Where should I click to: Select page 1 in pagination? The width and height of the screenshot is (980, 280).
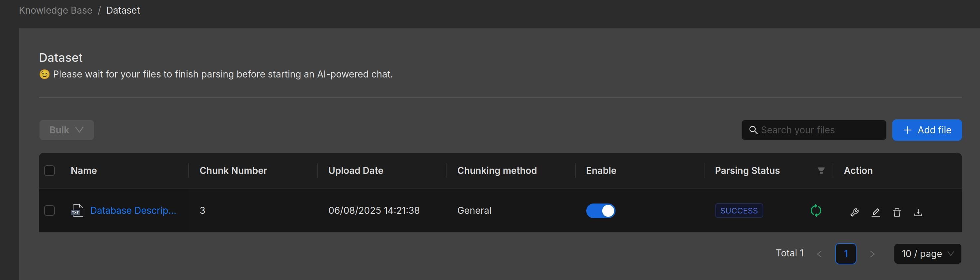pyautogui.click(x=845, y=254)
